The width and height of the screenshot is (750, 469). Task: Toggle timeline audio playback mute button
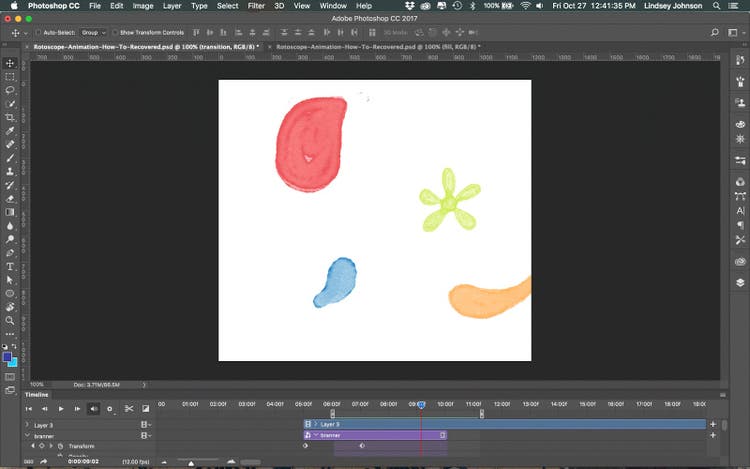[94, 409]
